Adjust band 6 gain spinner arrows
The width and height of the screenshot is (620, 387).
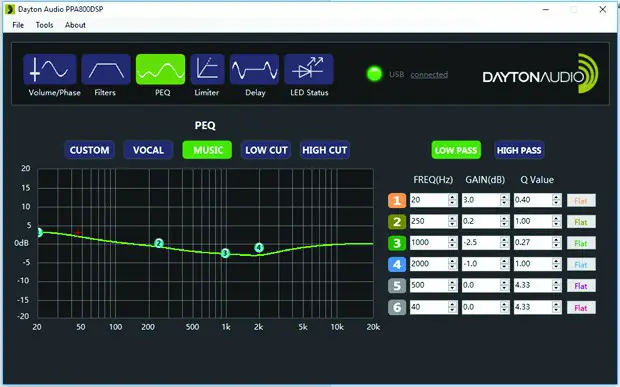click(505, 307)
